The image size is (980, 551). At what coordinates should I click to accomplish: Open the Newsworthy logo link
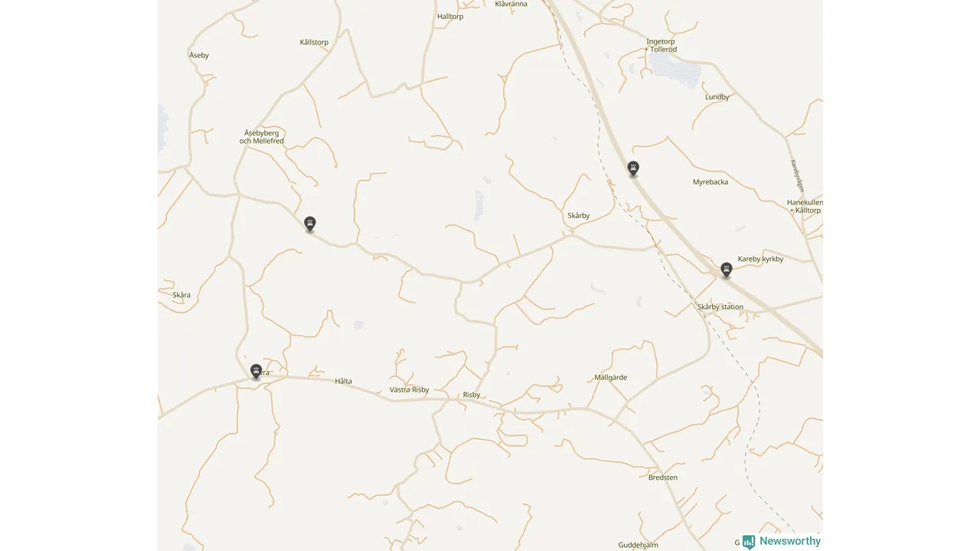pos(782,542)
